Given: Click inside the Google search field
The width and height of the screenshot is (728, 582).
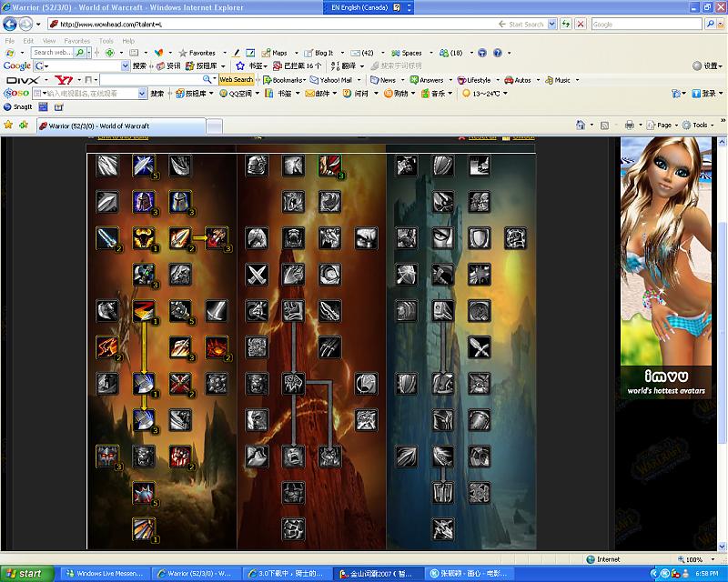Looking at the screenshot, I should pyautogui.click(x=647, y=25).
